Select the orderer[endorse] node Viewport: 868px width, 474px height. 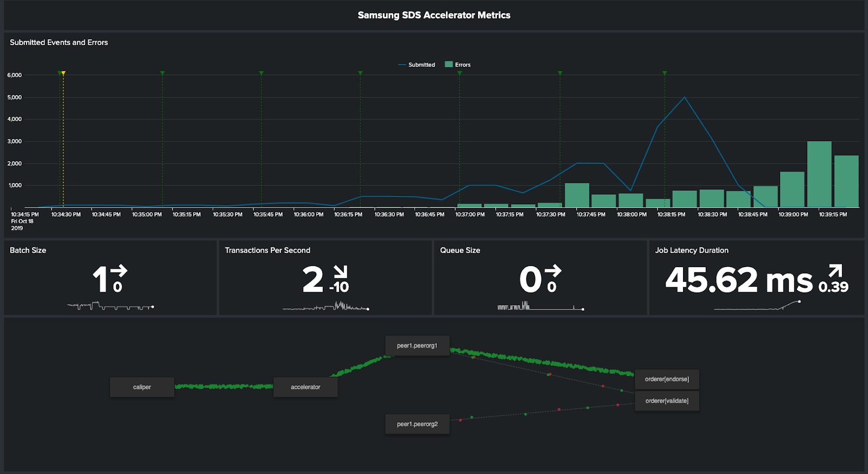coord(667,379)
